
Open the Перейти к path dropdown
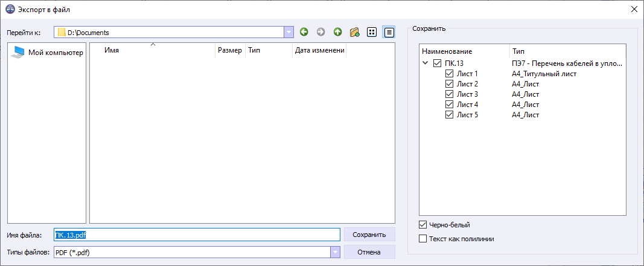[289, 33]
